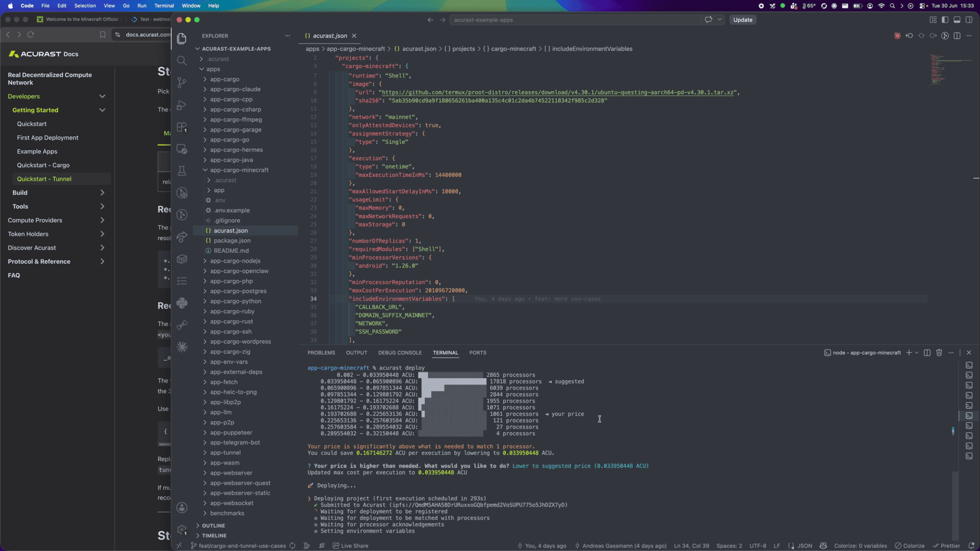Switch to the PROBLEMS panel tab

pos(321,353)
